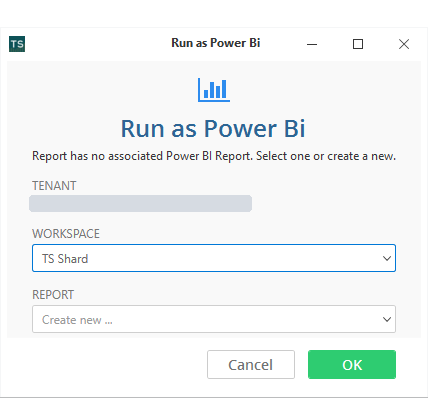Click the WORKSPACE label
This screenshot has width=447, height=412.
pos(66,234)
